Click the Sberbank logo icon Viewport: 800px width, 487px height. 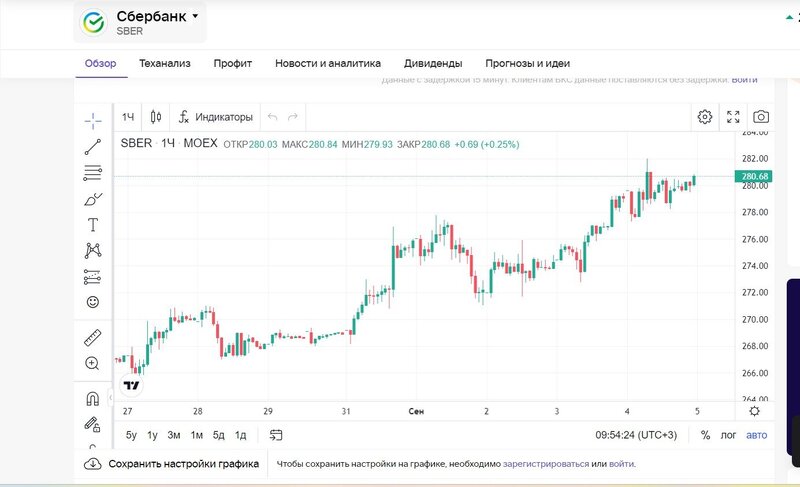click(x=94, y=22)
